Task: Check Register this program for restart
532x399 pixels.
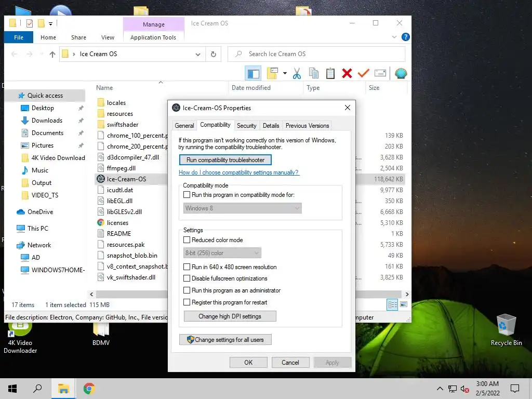Action: [x=187, y=302]
